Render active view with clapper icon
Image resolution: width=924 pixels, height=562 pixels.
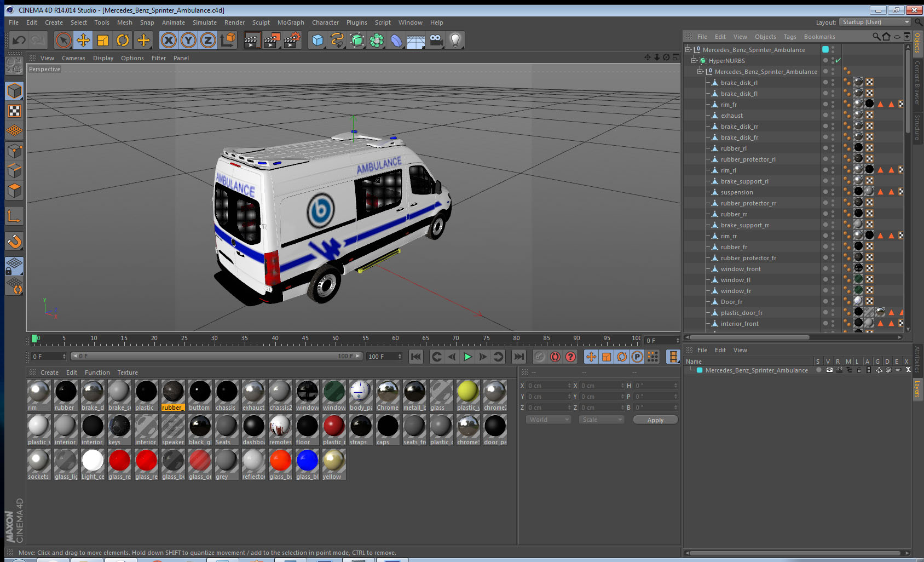252,40
